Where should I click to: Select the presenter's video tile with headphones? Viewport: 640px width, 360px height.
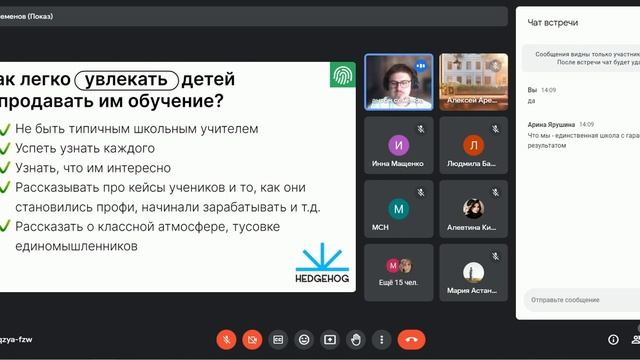coord(399,82)
